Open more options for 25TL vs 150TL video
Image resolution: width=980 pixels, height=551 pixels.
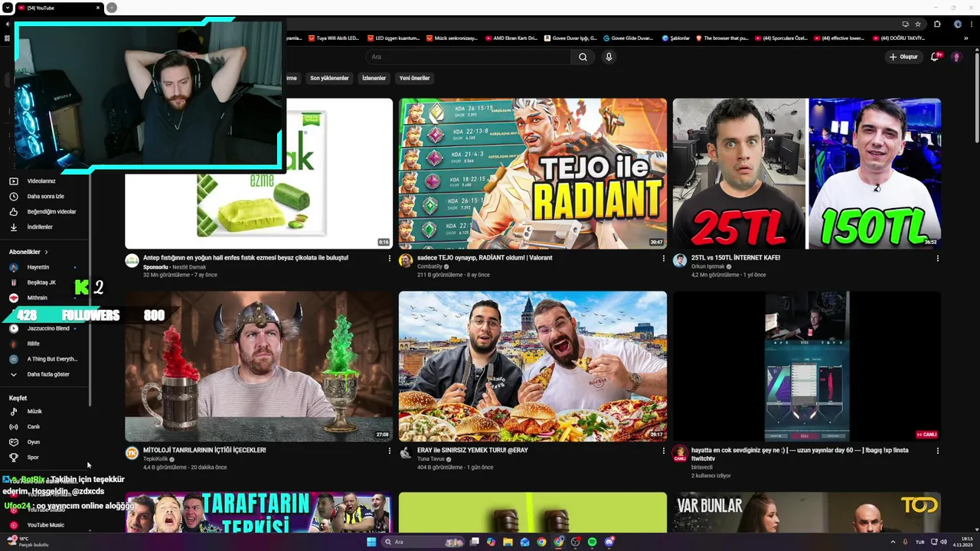(937, 259)
